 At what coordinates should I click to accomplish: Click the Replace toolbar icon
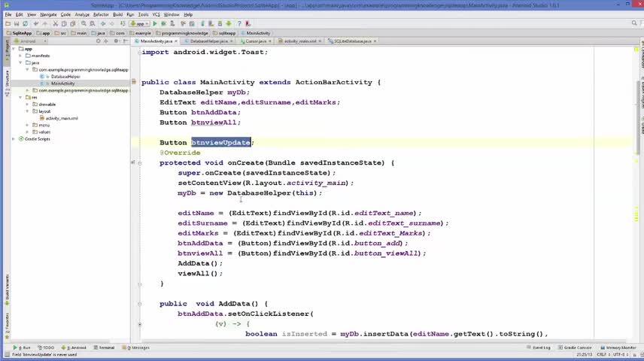[93, 24]
